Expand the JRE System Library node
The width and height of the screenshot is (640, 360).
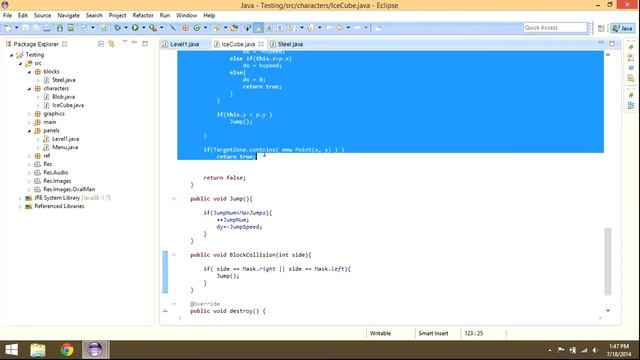click(20, 198)
